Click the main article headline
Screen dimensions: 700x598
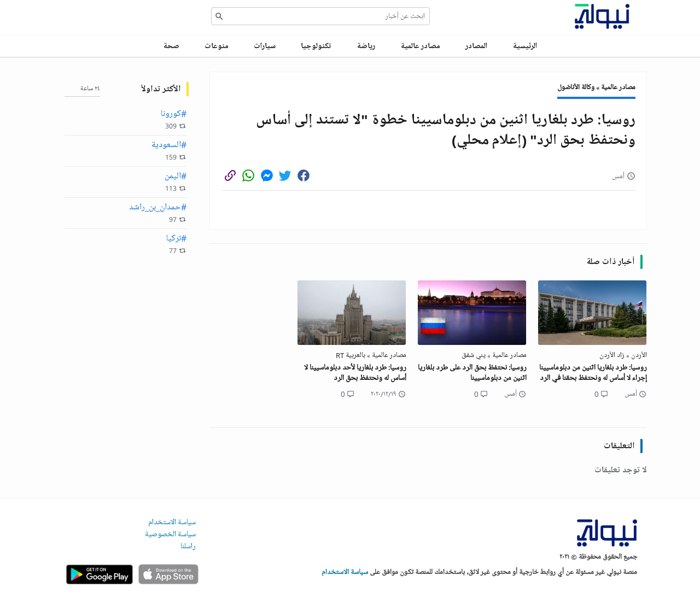point(446,130)
